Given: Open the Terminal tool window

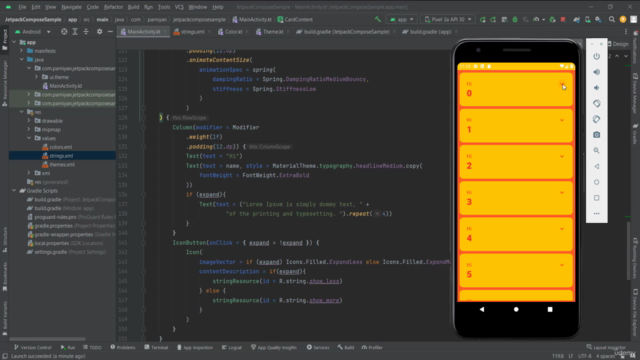Looking at the screenshot, I should pyautogui.click(x=156, y=347).
